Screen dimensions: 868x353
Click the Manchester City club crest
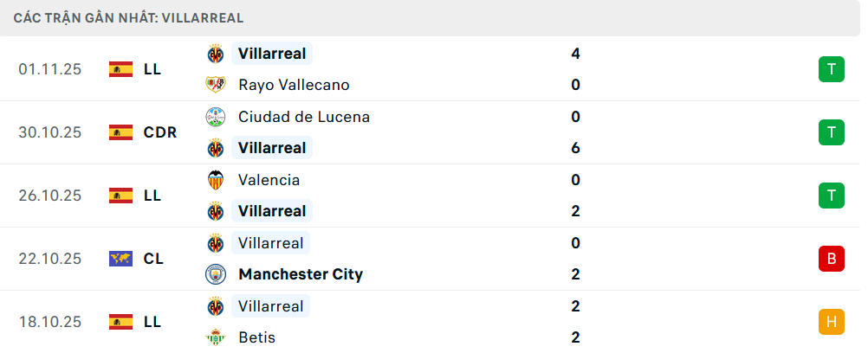coord(215,274)
